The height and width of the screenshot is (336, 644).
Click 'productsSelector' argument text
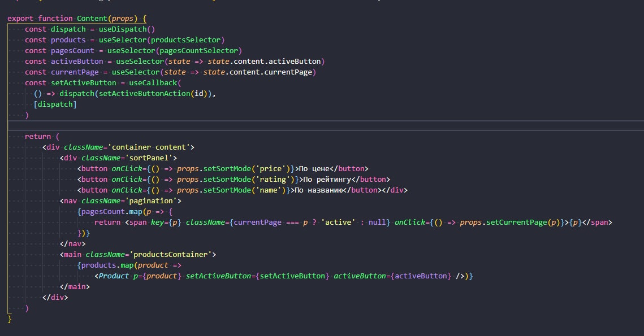click(185, 40)
